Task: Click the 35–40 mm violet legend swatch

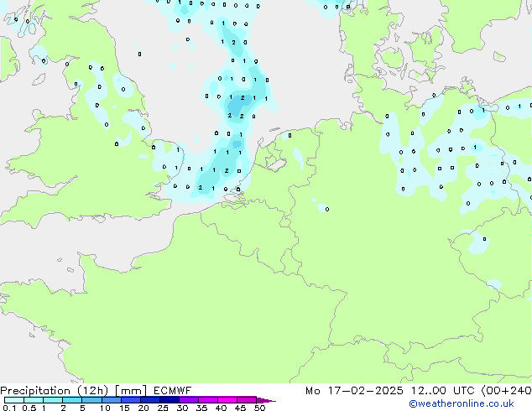Action: [207, 400]
